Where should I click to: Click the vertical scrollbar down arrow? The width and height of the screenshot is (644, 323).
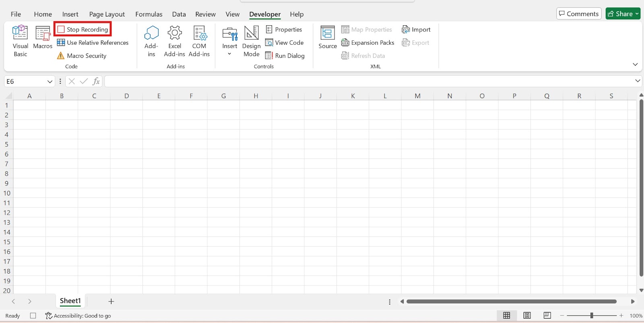click(x=641, y=290)
